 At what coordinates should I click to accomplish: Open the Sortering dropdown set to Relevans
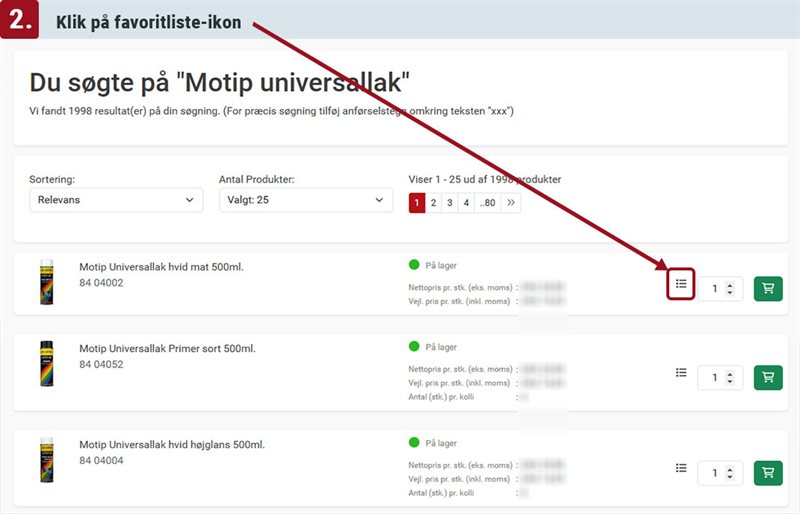116,200
